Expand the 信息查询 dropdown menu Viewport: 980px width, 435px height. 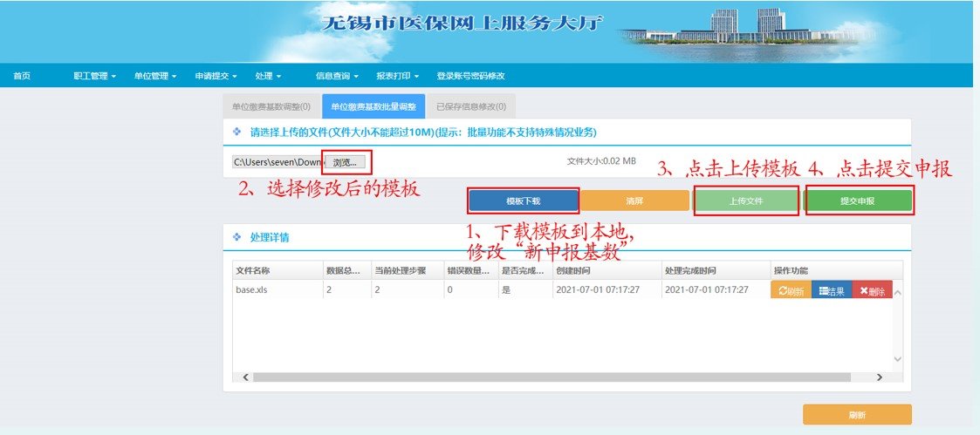coord(336,77)
